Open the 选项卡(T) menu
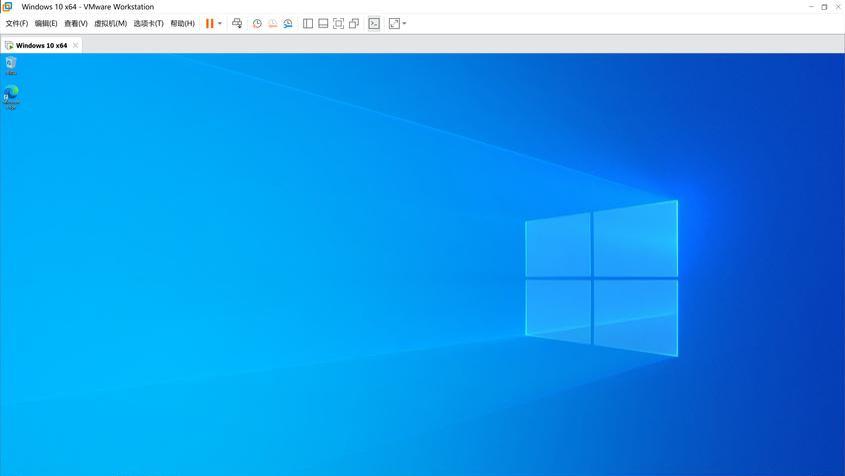The height and width of the screenshot is (476, 845). [x=148, y=24]
